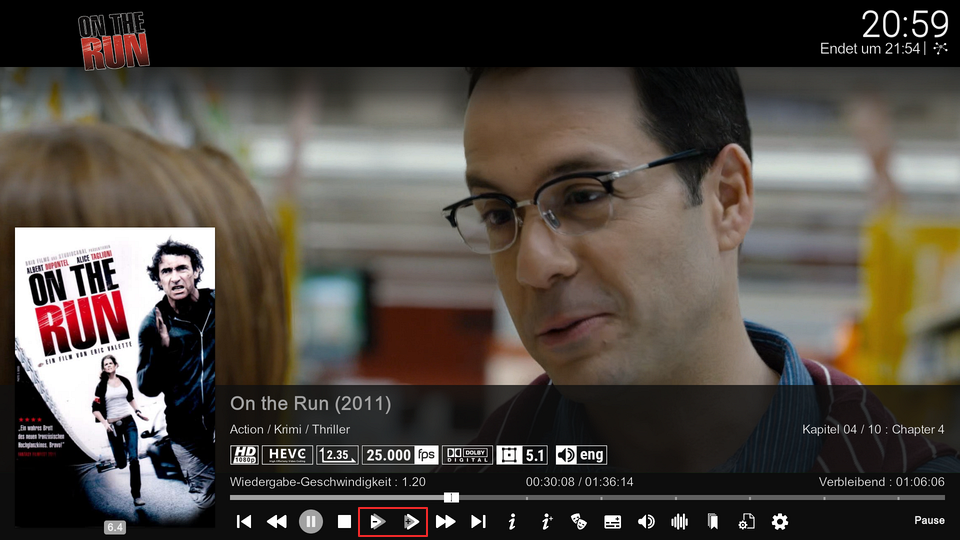
Task: Pause the movie playback
Action: click(x=310, y=522)
